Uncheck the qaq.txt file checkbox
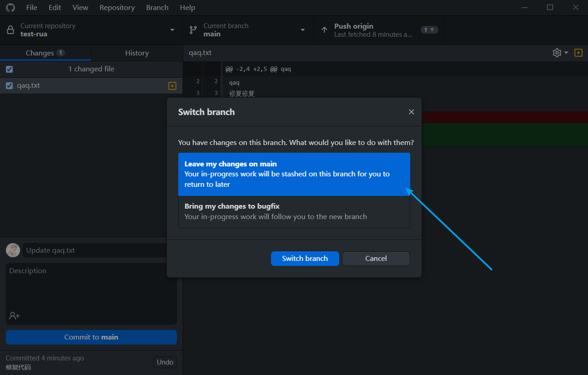588x375 pixels. [10, 85]
